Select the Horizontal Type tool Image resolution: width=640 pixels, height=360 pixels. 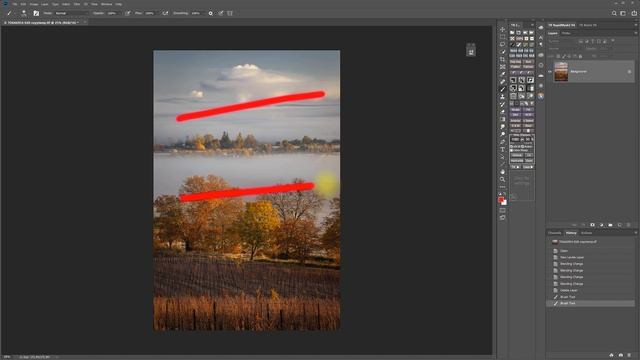click(502, 149)
